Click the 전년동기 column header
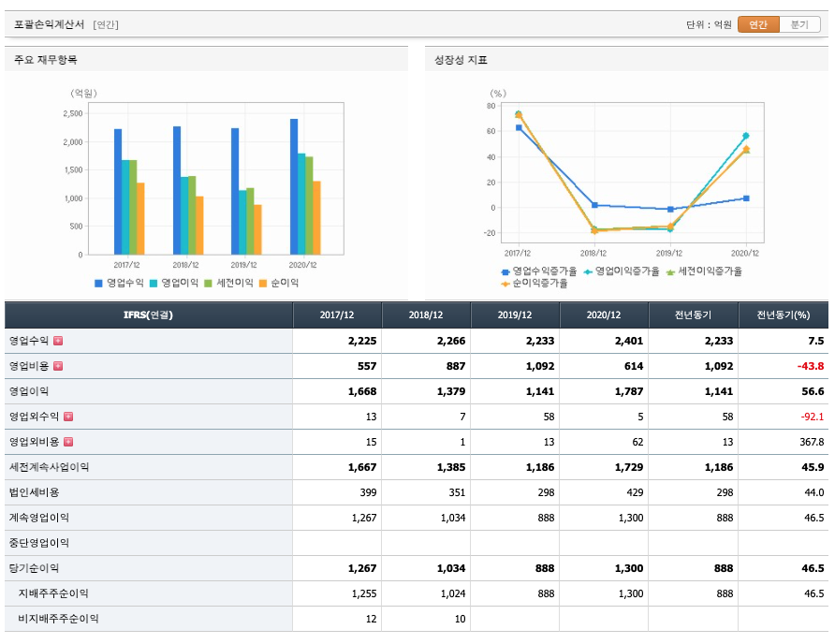 [693, 315]
